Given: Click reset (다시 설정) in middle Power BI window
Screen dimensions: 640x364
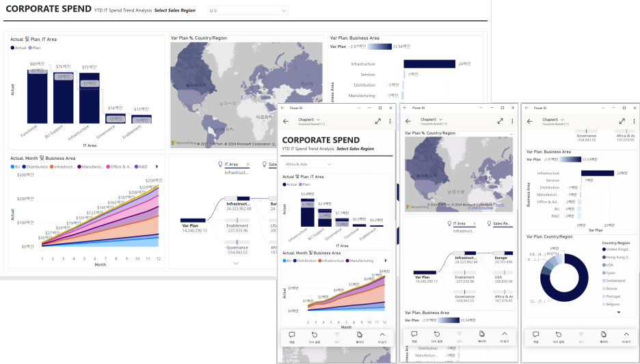Looking at the screenshot, I should (437, 336).
